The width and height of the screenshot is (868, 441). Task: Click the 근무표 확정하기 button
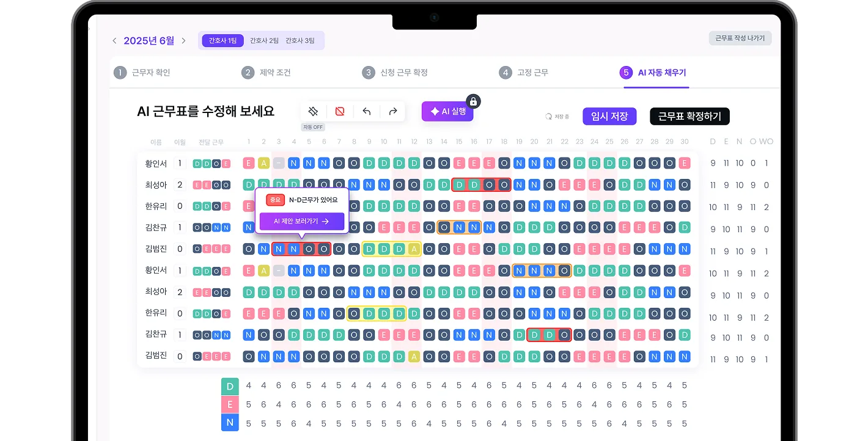(x=690, y=117)
